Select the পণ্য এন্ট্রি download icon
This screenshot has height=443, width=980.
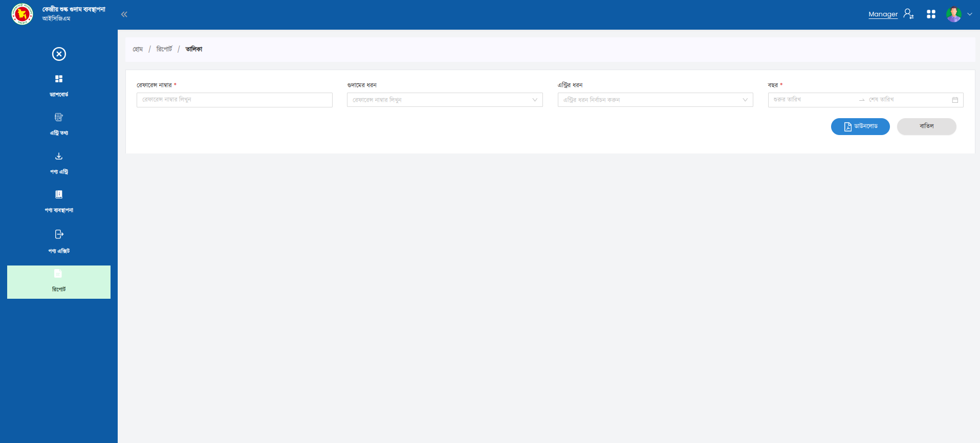pyautogui.click(x=59, y=156)
